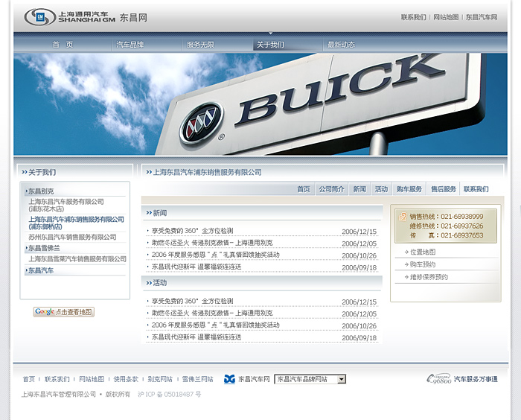Open the 最新动态 navigation item

[x=341, y=45]
